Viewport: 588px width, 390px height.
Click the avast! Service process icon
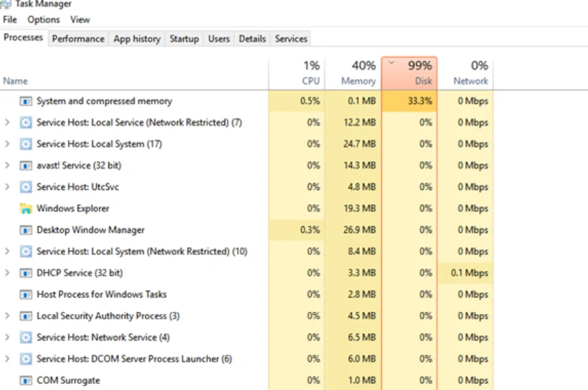[x=25, y=165]
